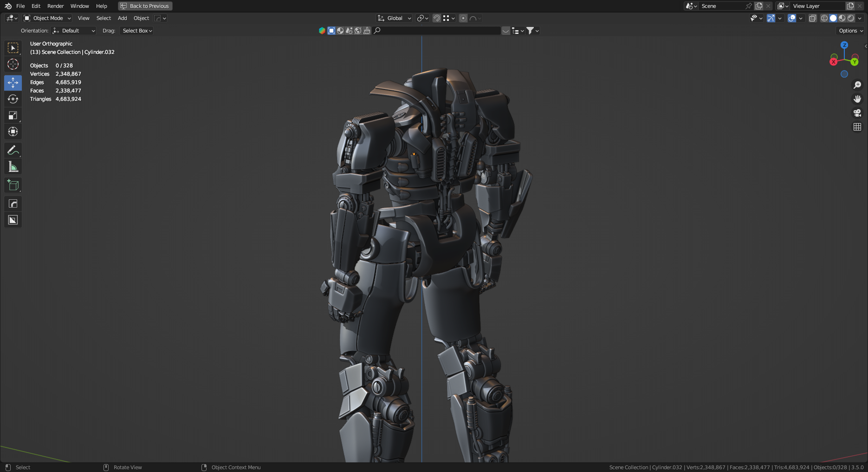
Task: Select the Scale tool
Action: 13,115
